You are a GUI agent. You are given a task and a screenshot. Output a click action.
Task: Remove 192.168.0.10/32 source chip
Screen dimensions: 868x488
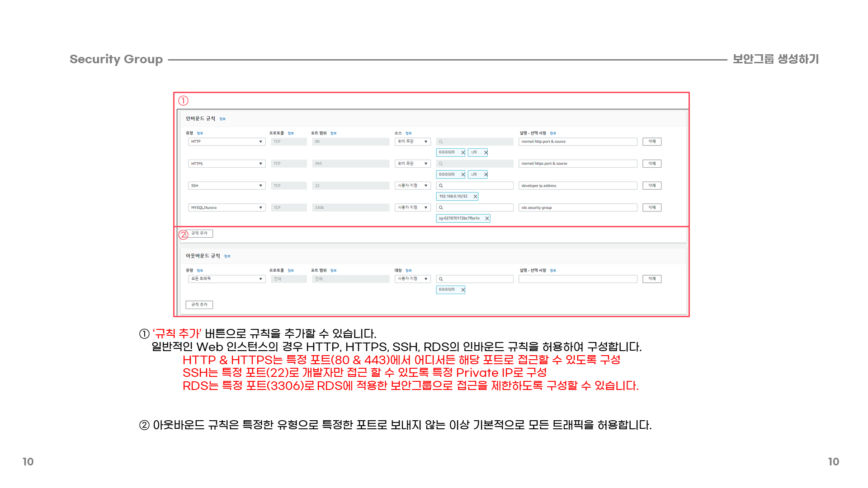(475, 197)
